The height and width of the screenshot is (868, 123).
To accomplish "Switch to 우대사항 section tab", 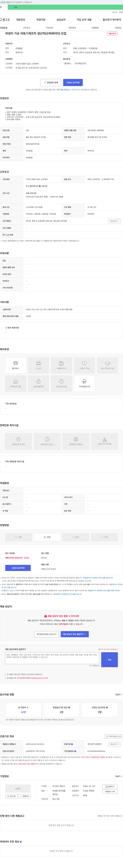I will (x=49, y=28).
